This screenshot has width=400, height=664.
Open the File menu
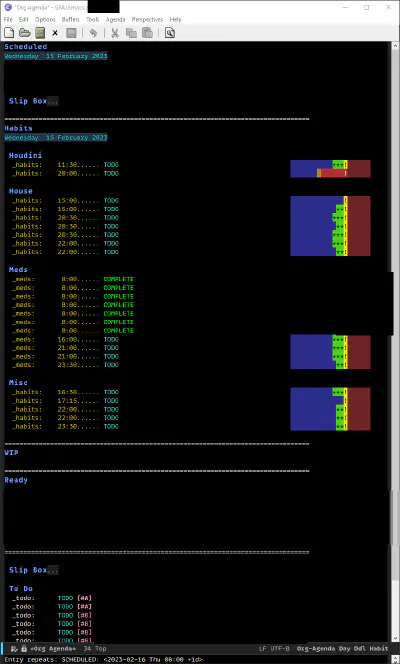coord(8,19)
